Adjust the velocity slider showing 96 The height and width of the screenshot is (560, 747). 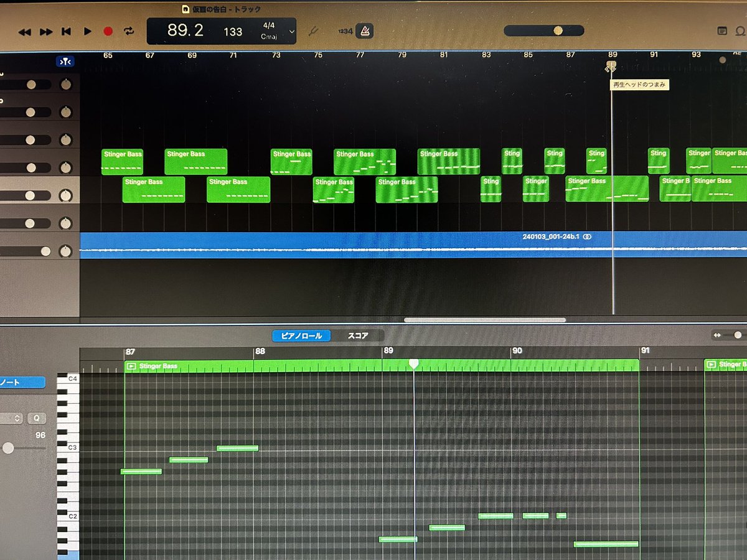coord(23,448)
